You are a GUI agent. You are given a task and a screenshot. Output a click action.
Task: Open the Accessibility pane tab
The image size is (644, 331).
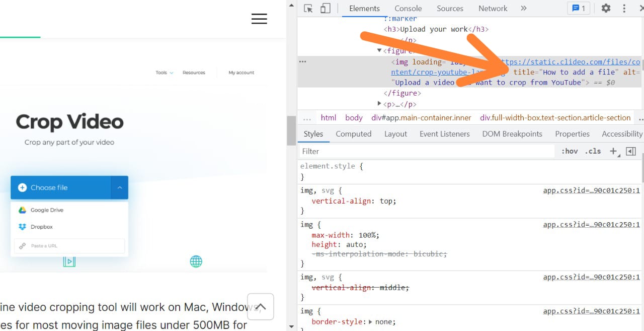click(x=622, y=134)
